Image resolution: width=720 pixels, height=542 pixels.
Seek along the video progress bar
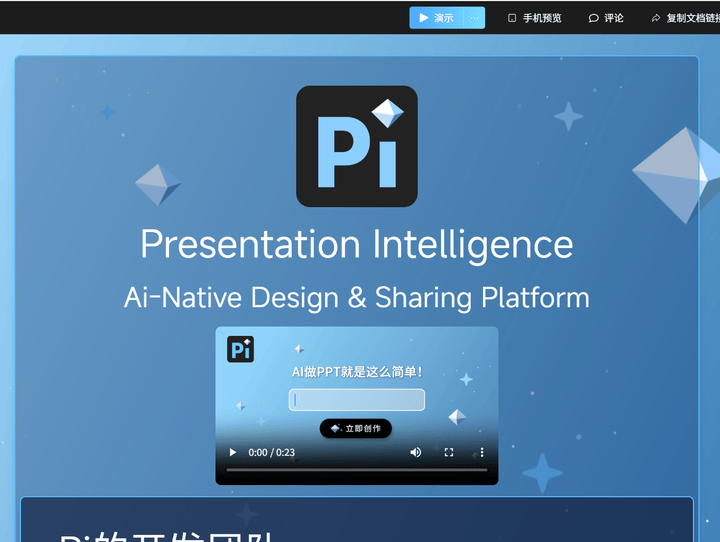coord(357,470)
